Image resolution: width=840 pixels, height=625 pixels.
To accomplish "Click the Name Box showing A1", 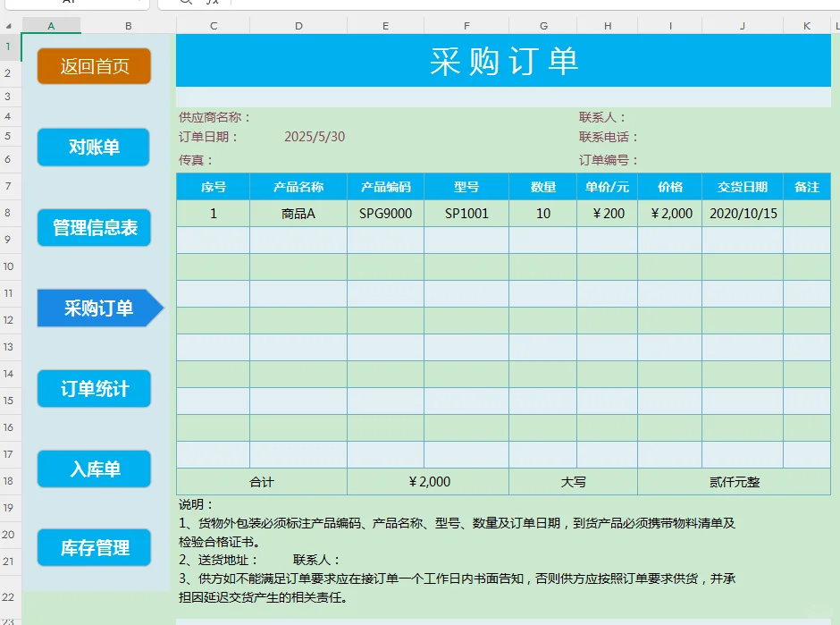I will tap(67, 4).
